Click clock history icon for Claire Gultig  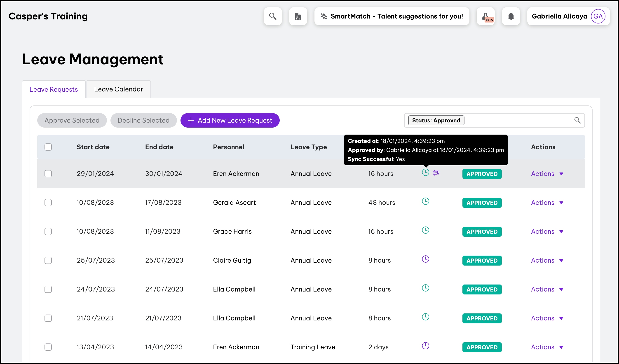pyautogui.click(x=425, y=259)
